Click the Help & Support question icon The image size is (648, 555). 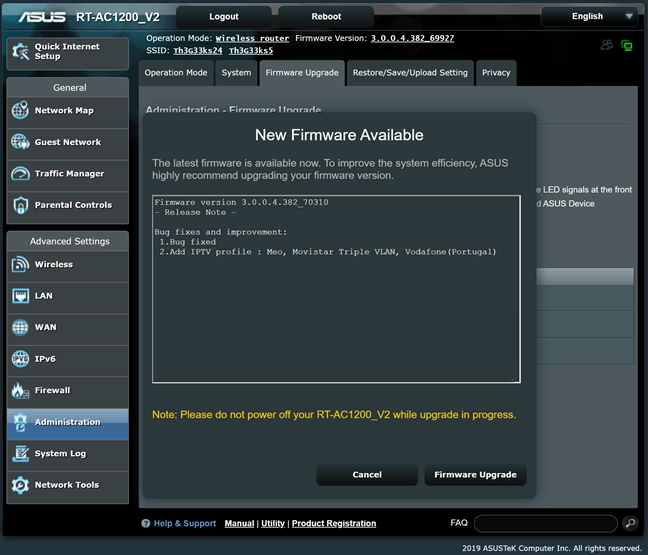coord(145,524)
